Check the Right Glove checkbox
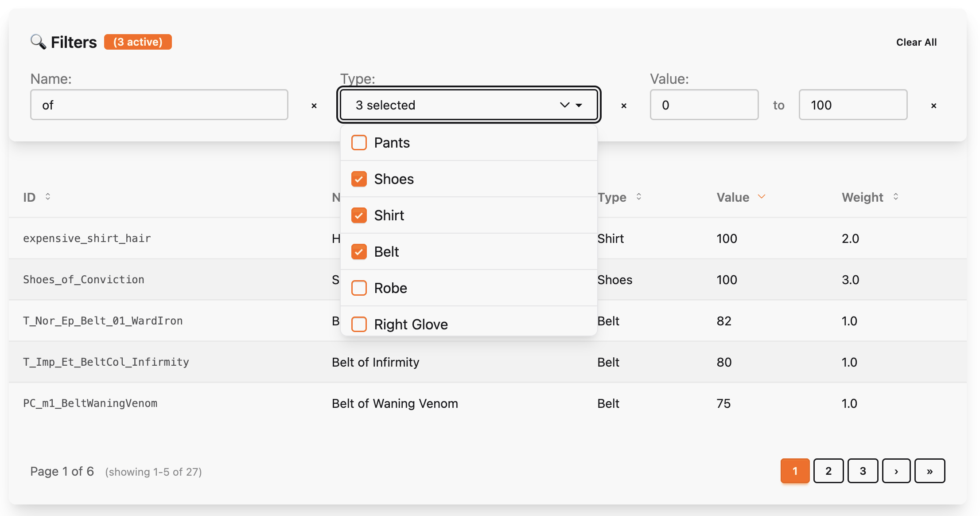Viewport: 980px width, 516px height. 359,324
